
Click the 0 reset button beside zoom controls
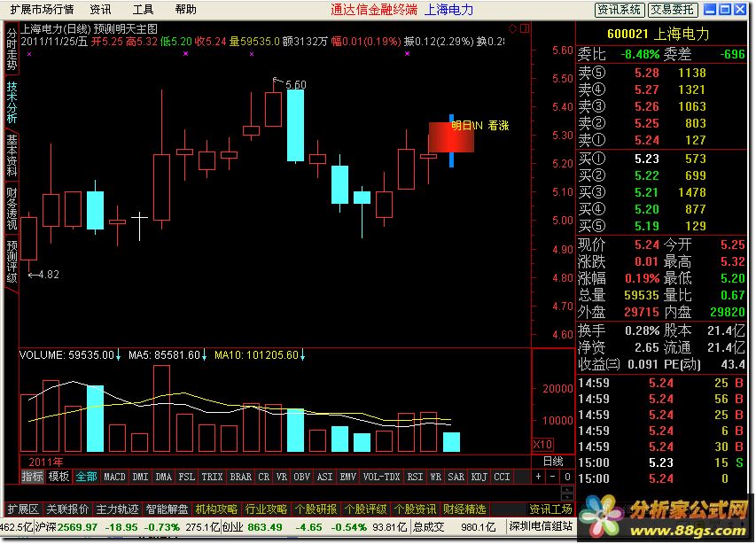click(x=567, y=477)
